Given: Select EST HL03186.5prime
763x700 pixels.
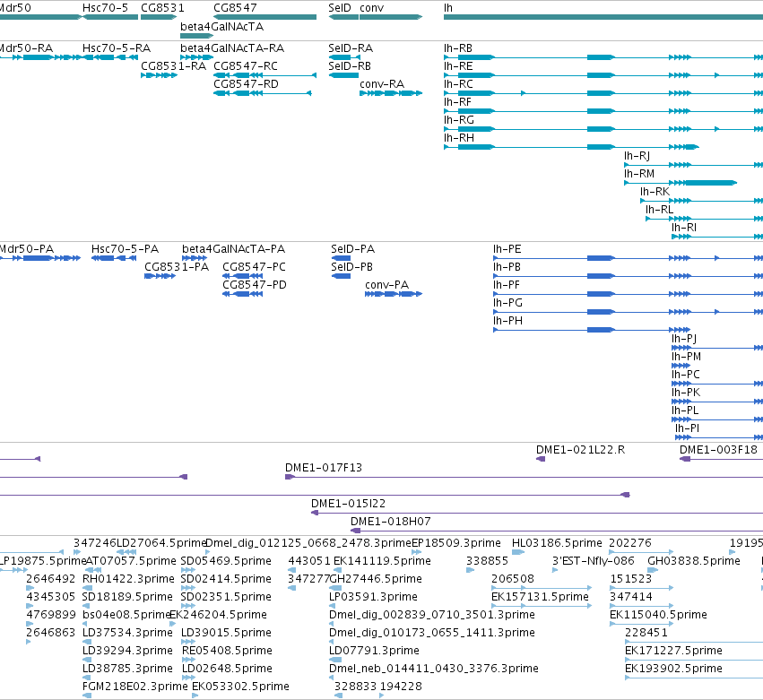Looking at the screenshot, I should pos(557,543).
